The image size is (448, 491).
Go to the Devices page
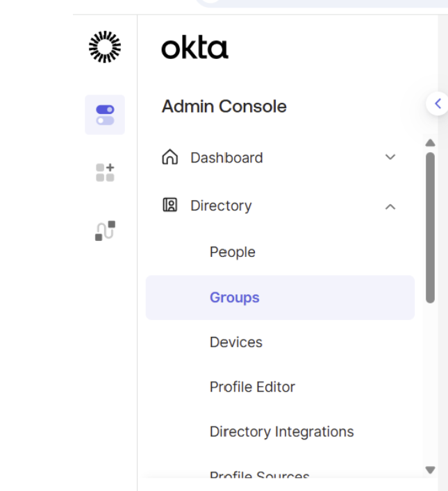coord(236,342)
